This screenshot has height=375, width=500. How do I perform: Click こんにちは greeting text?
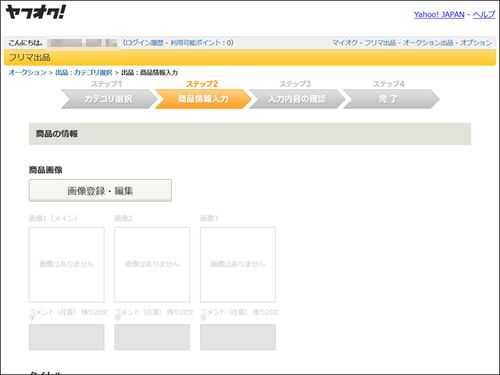tap(26, 43)
